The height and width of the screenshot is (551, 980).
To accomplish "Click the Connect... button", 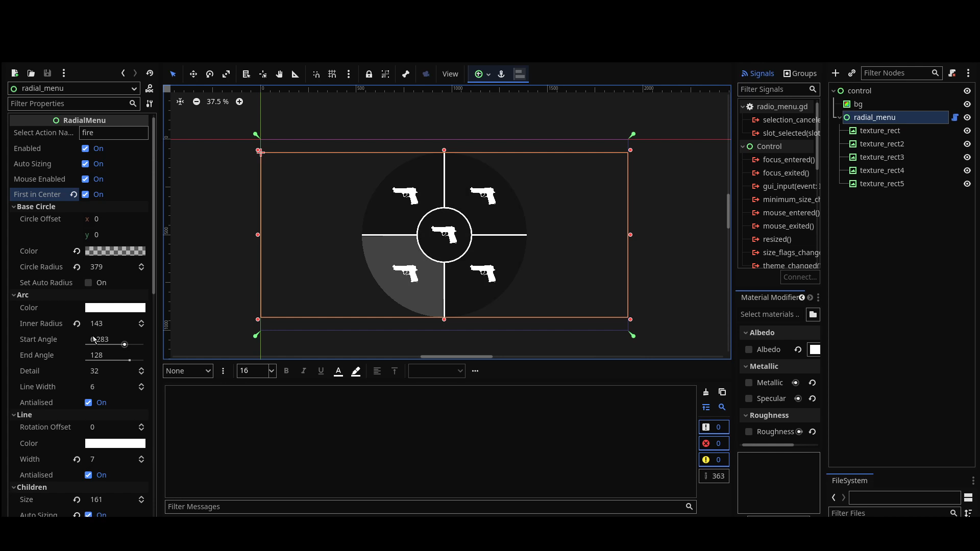I will tap(799, 277).
